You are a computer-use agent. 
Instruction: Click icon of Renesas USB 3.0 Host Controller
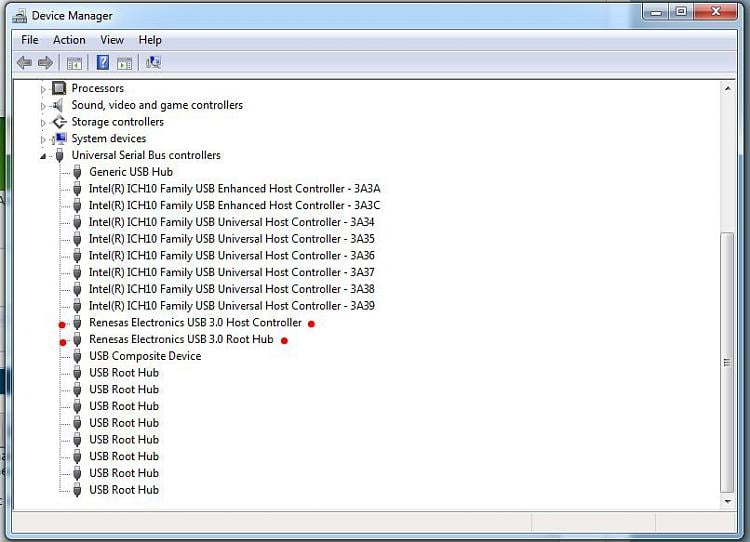77,322
